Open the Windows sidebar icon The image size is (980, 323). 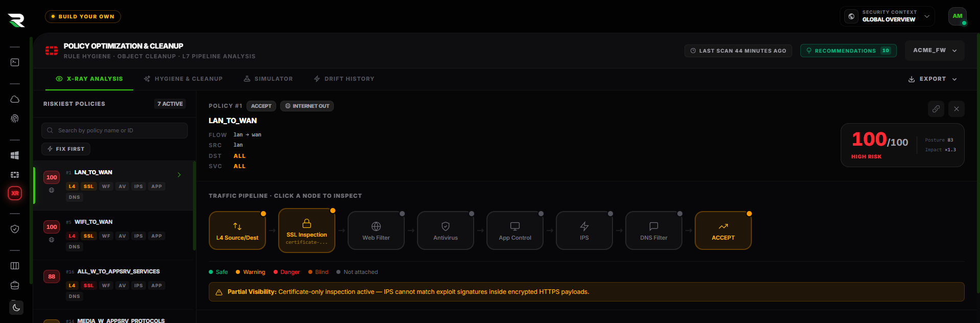(15, 155)
